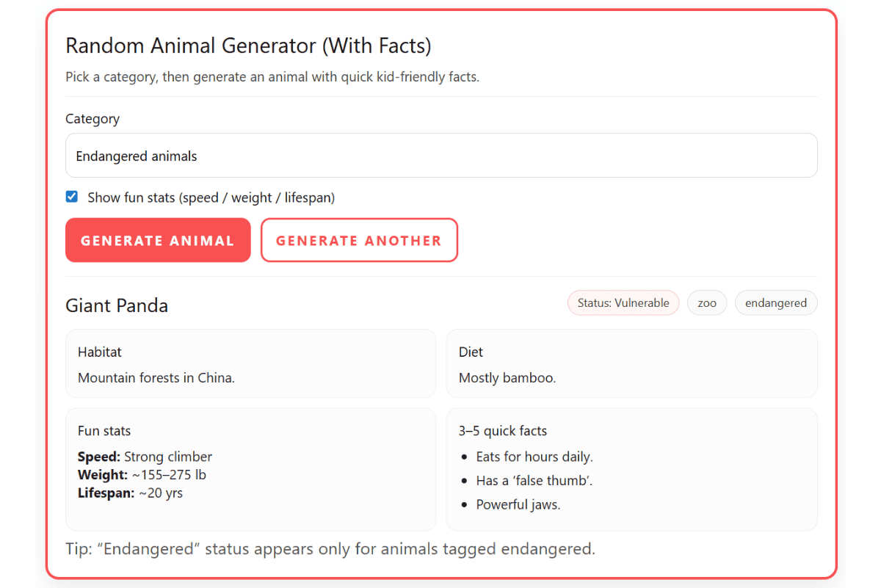Click the zoo tag

(706, 302)
